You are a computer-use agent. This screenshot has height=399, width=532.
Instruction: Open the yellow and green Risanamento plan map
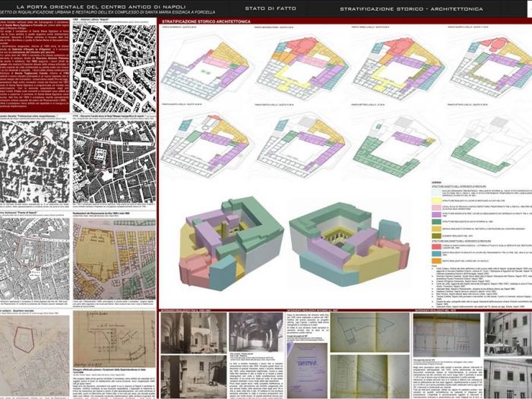pos(114,259)
